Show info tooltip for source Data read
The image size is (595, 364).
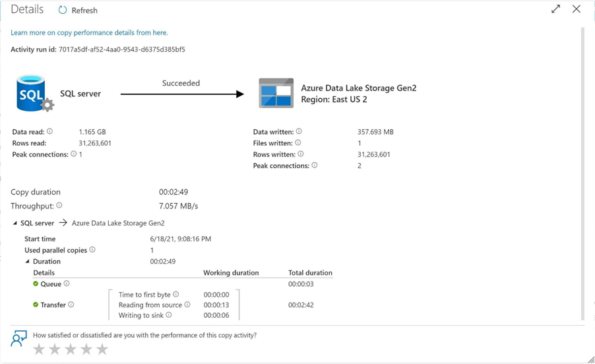tap(49, 131)
